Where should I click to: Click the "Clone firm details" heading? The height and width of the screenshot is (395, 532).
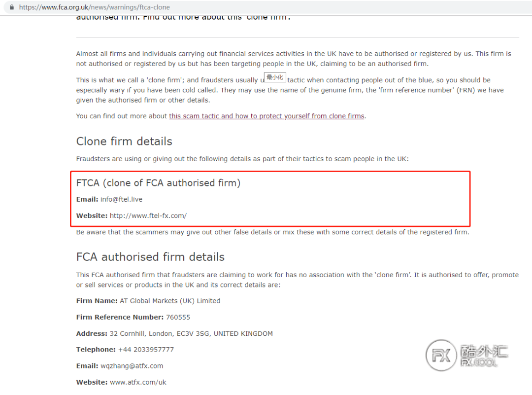click(x=124, y=142)
